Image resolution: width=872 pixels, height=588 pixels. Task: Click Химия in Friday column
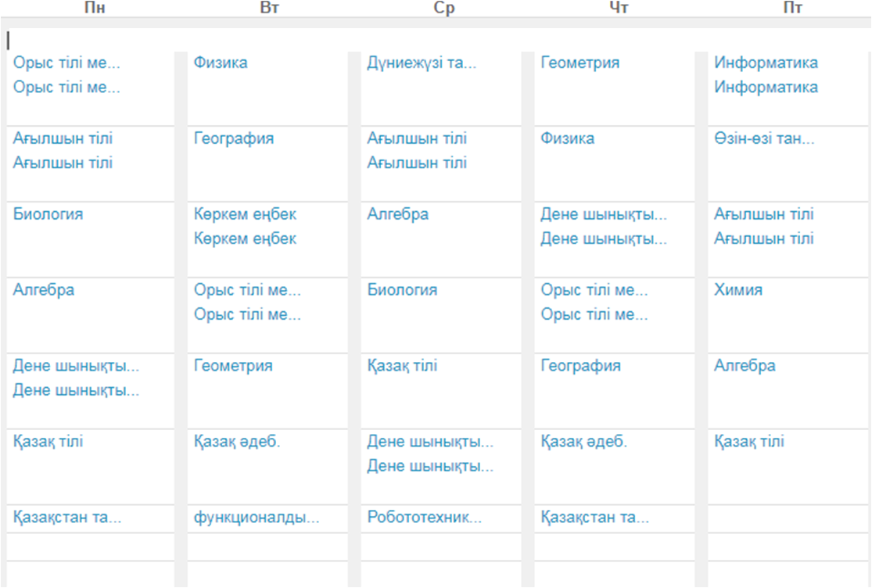pyautogui.click(x=738, y=290)
